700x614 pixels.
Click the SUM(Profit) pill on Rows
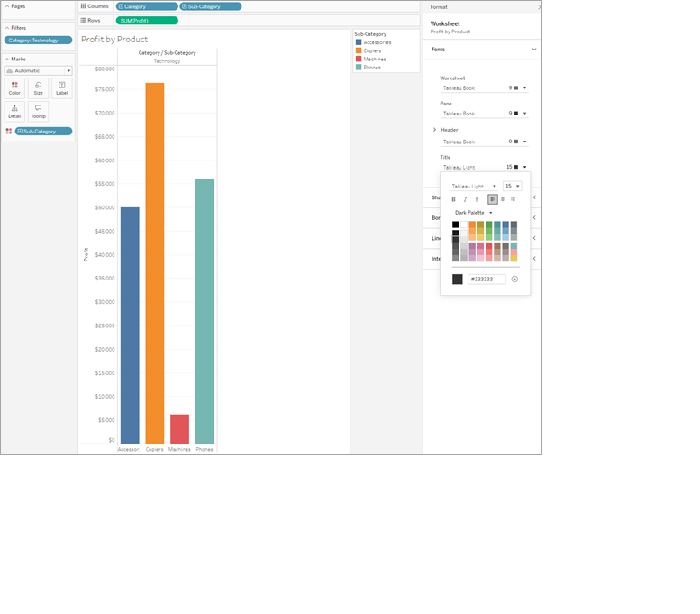point(147,21)
